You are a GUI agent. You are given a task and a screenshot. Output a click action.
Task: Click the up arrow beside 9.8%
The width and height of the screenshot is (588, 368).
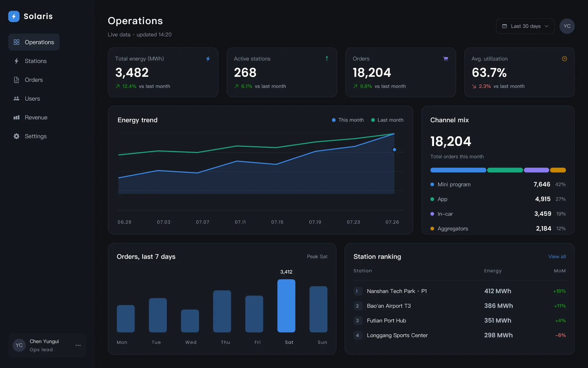point(355,86)
